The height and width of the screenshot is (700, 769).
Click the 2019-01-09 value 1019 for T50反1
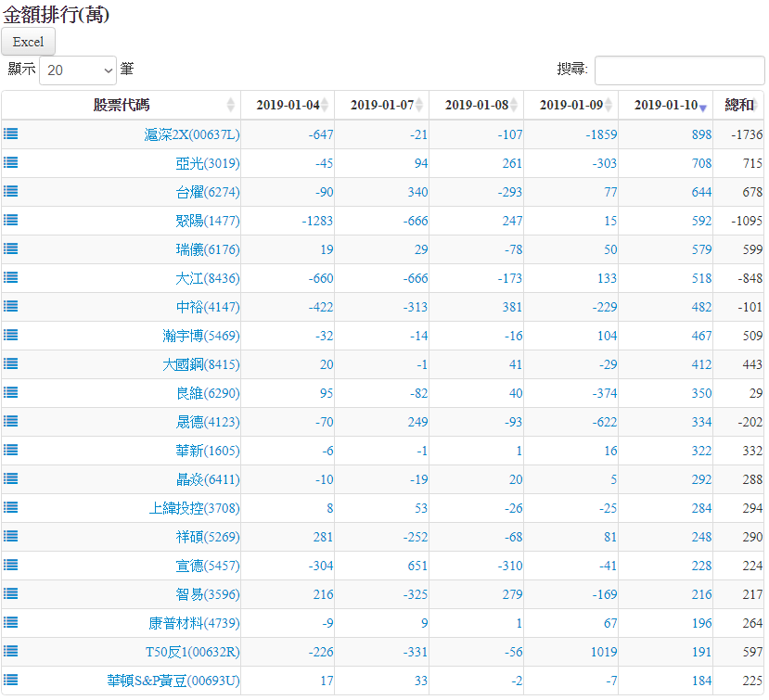(603, 652)
